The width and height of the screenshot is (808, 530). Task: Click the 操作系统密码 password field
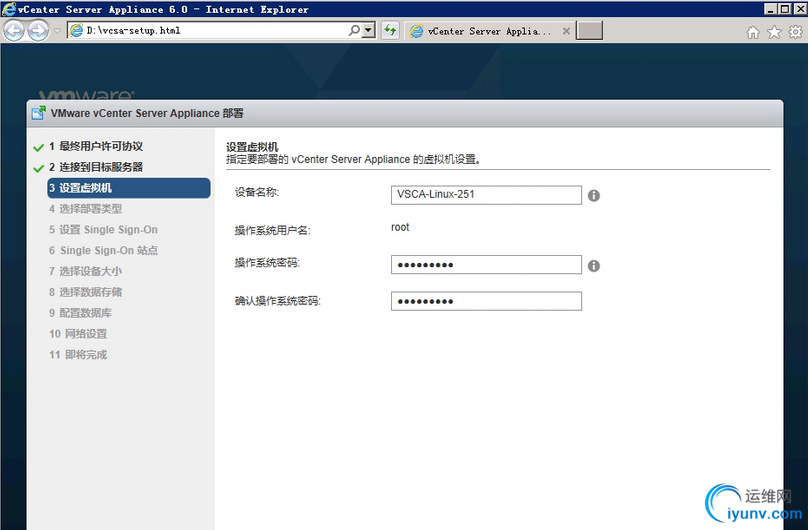pos(486,265)
